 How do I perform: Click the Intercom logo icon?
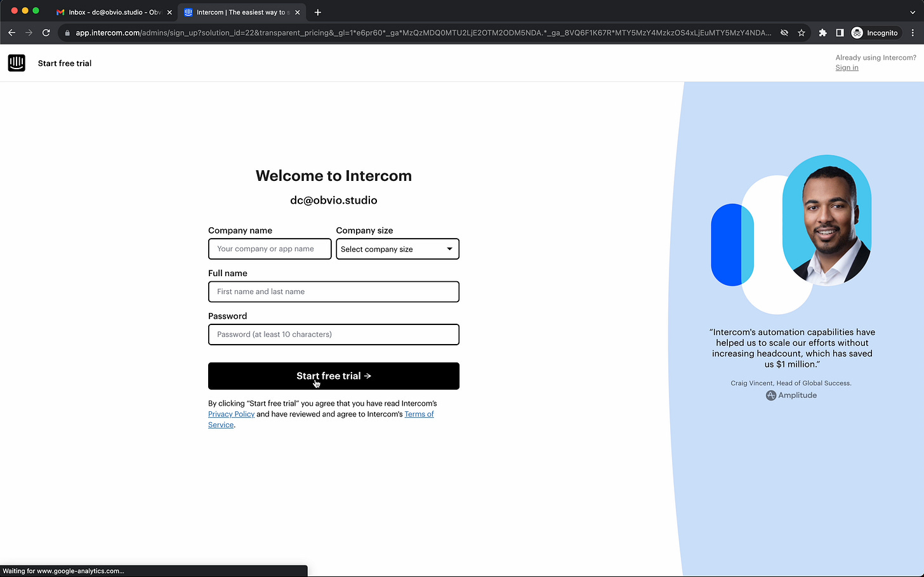16,63
